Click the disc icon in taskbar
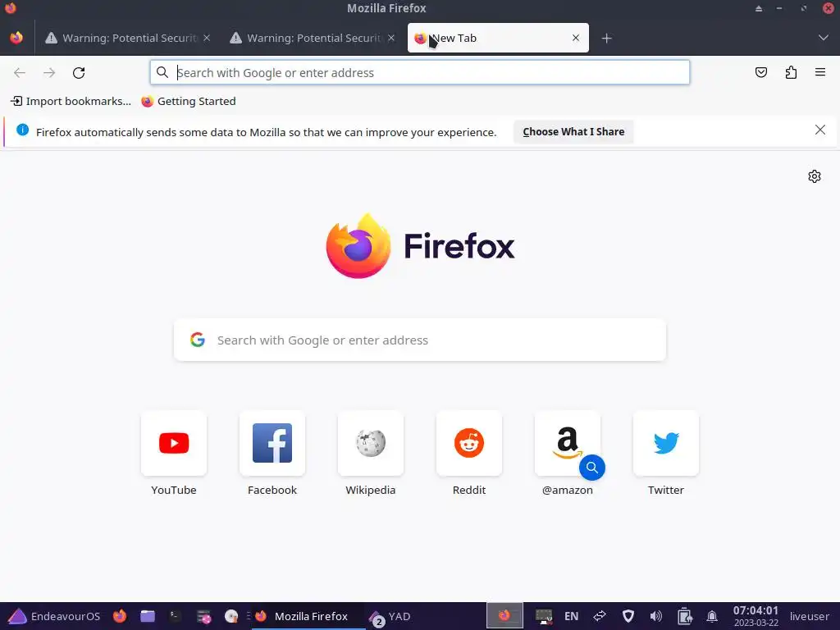Viewport: 840px width, 630px height. click(231, 616)
